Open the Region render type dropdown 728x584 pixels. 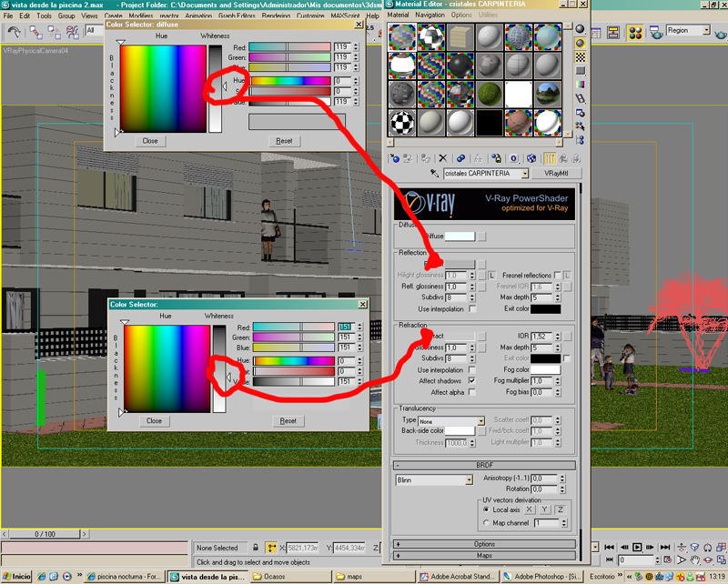pos(706,30)
